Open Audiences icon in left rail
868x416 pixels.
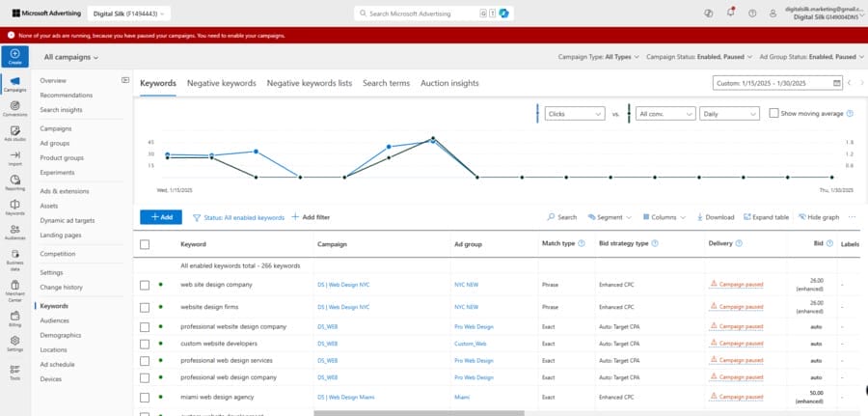tap(14, 232)
